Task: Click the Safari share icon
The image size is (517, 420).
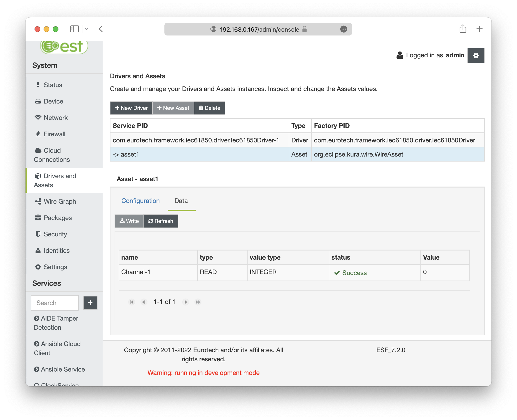Action: coord(463,29)
